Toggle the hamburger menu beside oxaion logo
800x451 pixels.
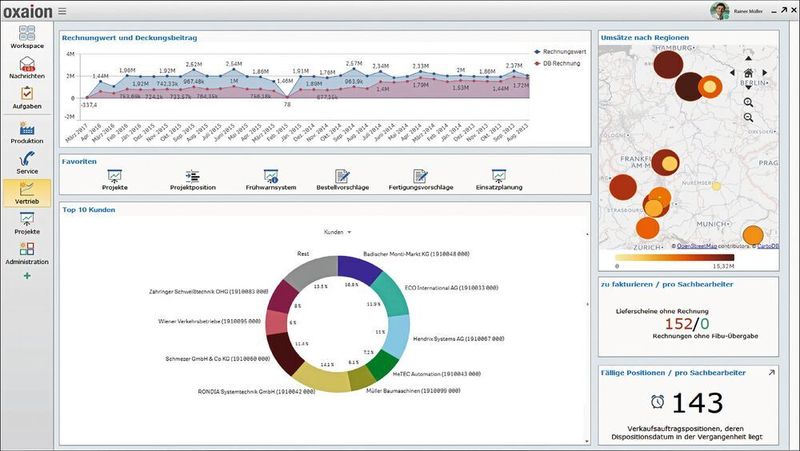point(62,11)
